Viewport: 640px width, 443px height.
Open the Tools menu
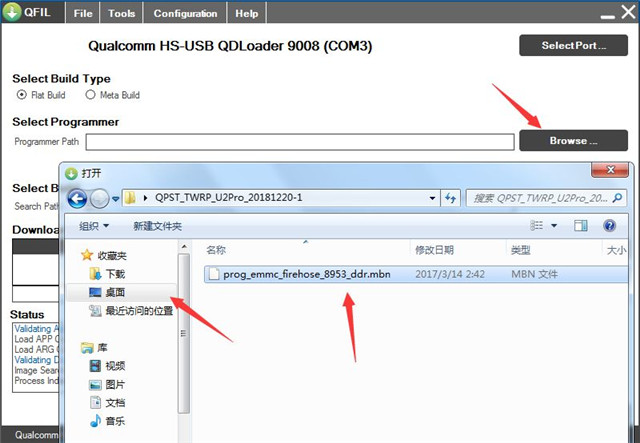pyautogui.click(x=122, y=14)
